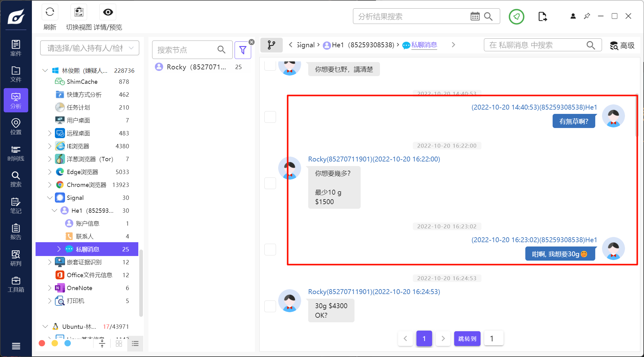Check the box beside 30g $4300 message
The image size is (644, 357).
click(270, 306)
